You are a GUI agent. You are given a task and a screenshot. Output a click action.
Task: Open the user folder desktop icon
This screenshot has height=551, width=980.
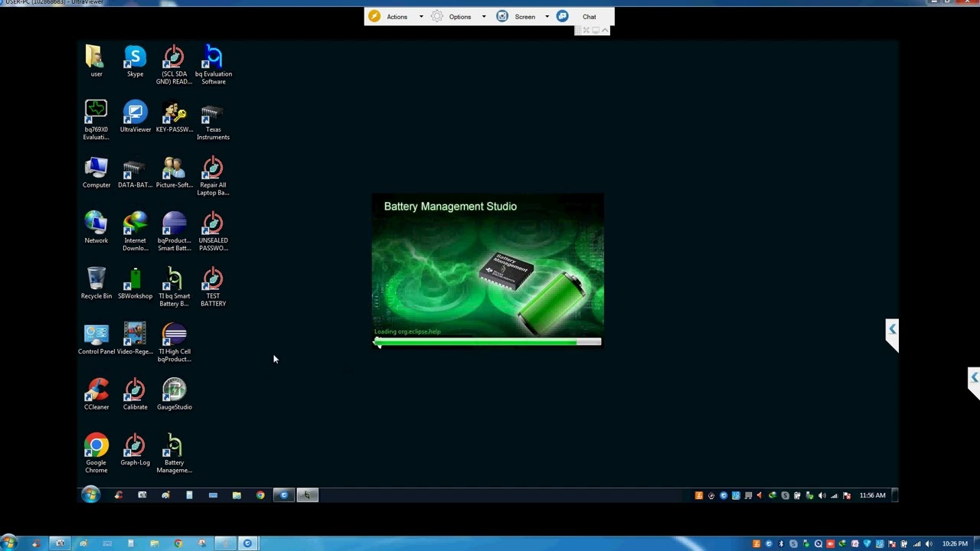96,61
